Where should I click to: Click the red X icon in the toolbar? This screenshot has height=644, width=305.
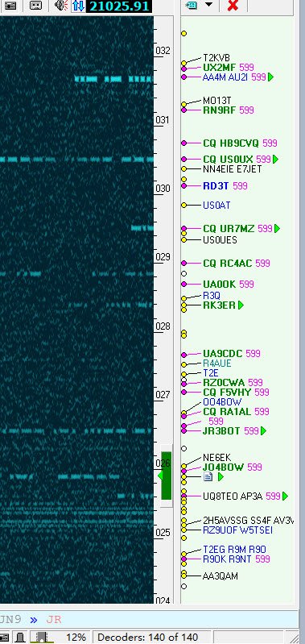tap(233, 6)
